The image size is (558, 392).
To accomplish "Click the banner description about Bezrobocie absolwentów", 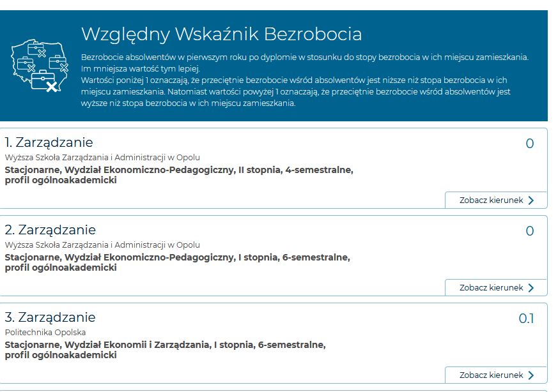I will (x=305, y=80).
